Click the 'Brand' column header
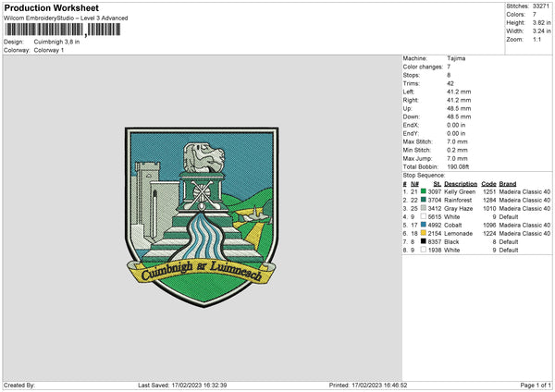 tap(508, 184)
